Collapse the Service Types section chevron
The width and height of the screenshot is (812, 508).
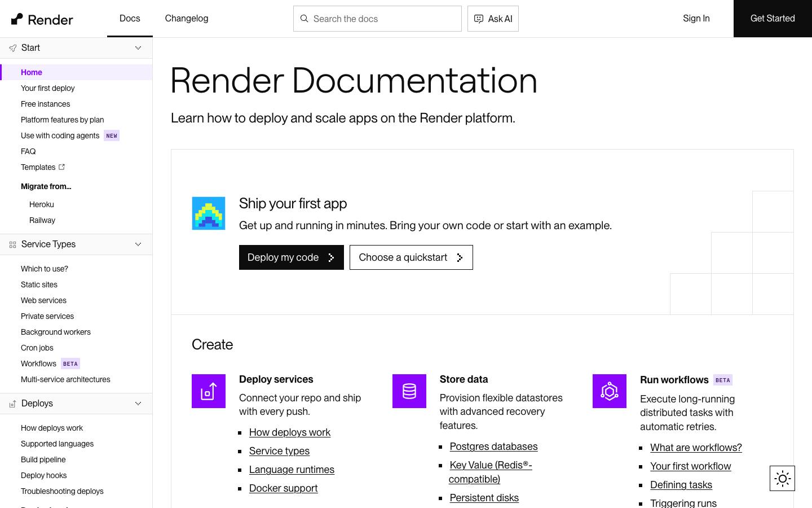tap(138, 244)
